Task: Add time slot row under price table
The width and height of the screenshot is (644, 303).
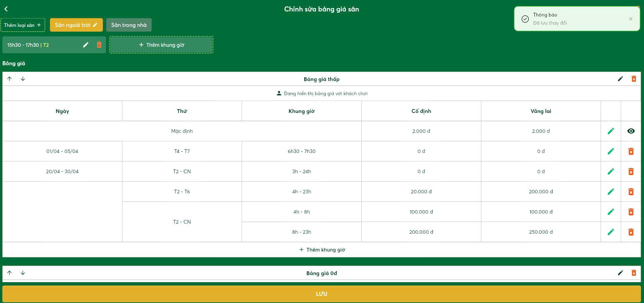Action: point(322,250)
